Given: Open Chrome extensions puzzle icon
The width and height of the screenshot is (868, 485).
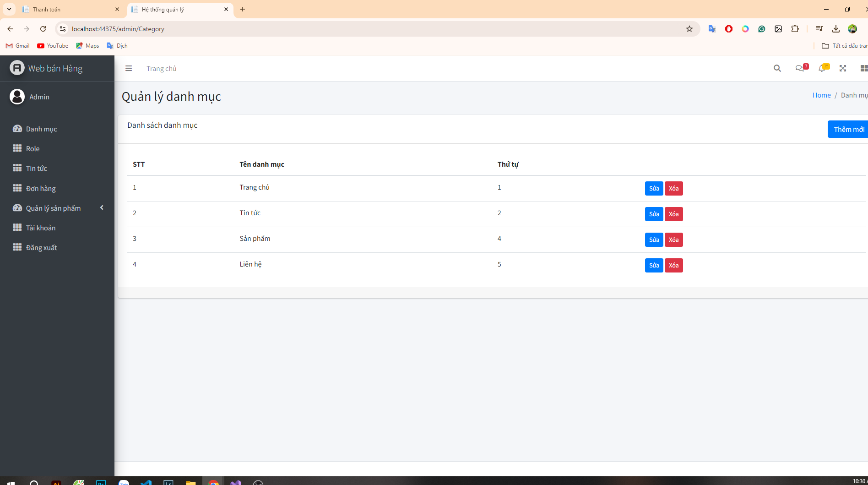Looking at the screenshot, I should tap(795, 29).
